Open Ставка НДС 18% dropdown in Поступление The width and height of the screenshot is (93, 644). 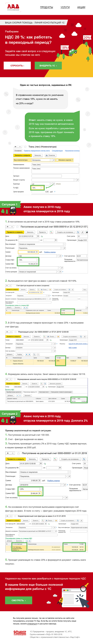point(38,260)
